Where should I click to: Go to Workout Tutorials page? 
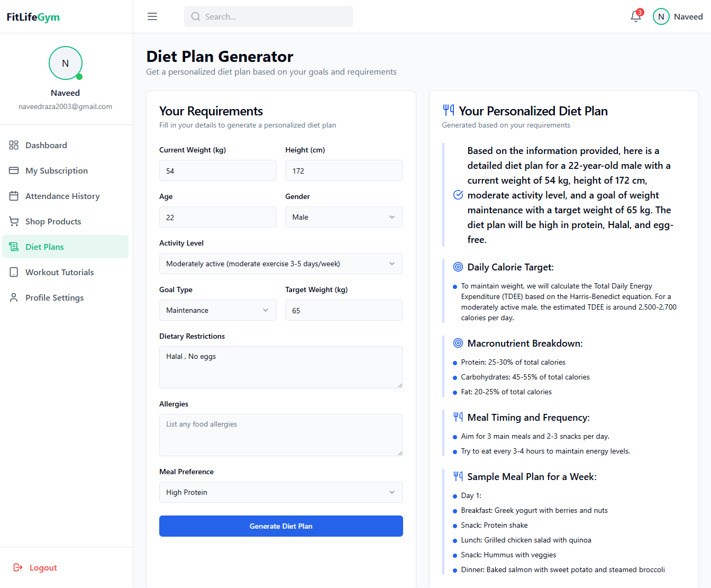click(x=59, y=272)
